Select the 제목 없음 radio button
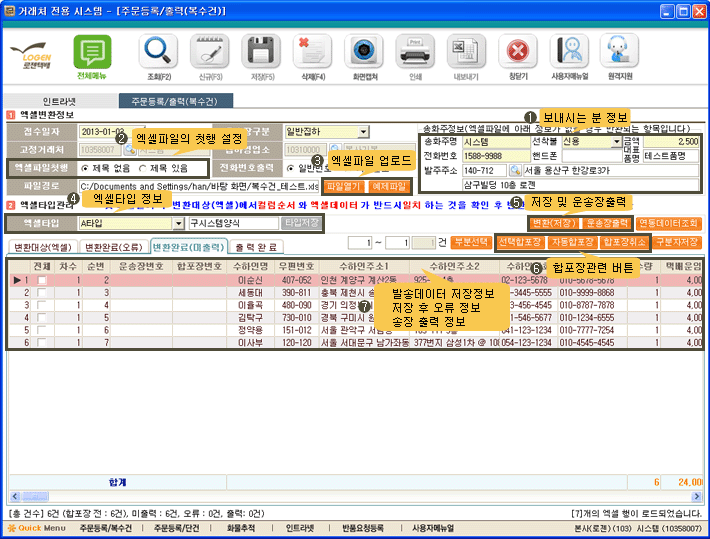 pos(85,168)
